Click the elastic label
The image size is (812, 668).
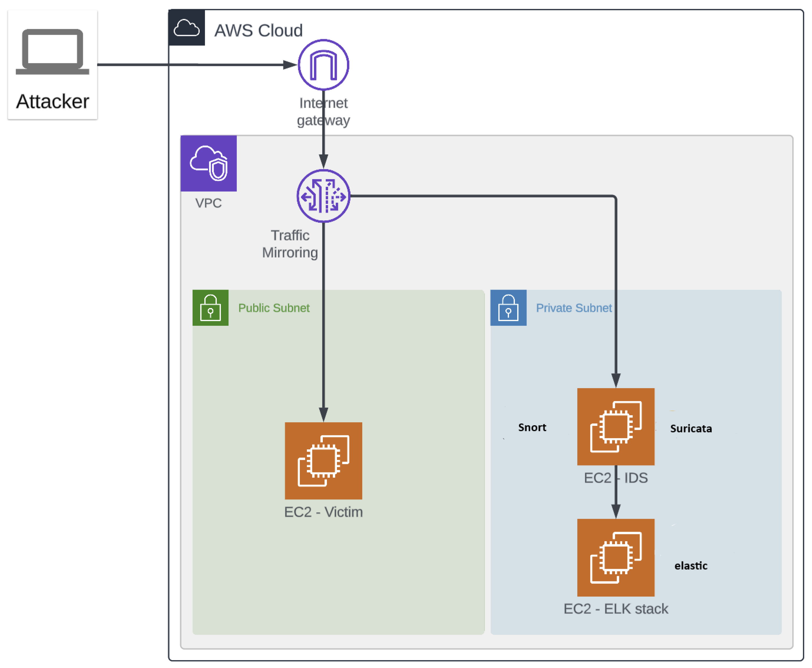691,566
